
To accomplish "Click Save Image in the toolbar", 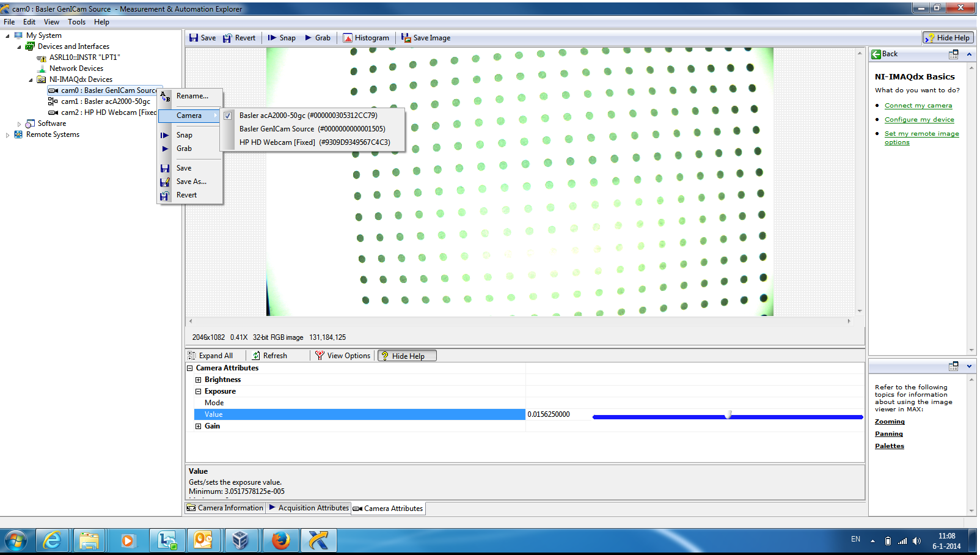I will pyautogui.click(x=426, y=38).
